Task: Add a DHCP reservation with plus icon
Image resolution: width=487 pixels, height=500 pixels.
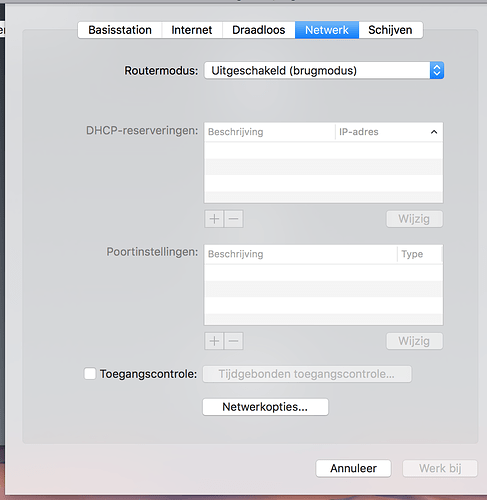Action: coord(214,219)
